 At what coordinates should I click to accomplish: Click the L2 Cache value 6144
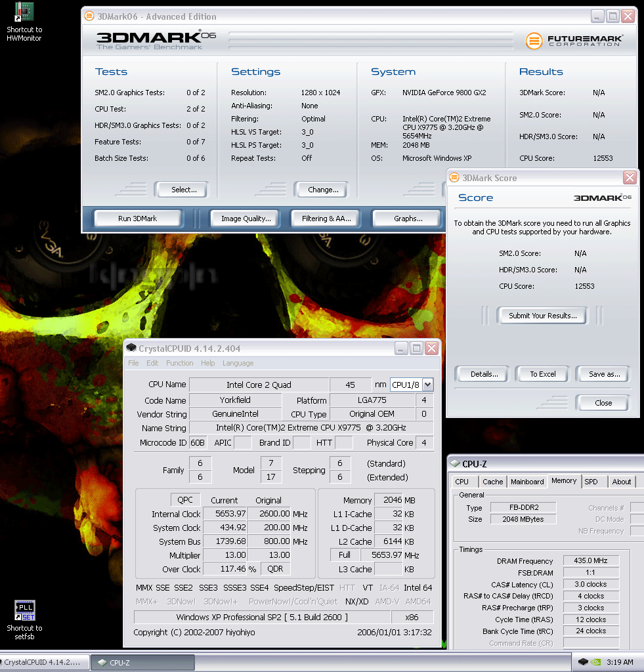[388, 541]
